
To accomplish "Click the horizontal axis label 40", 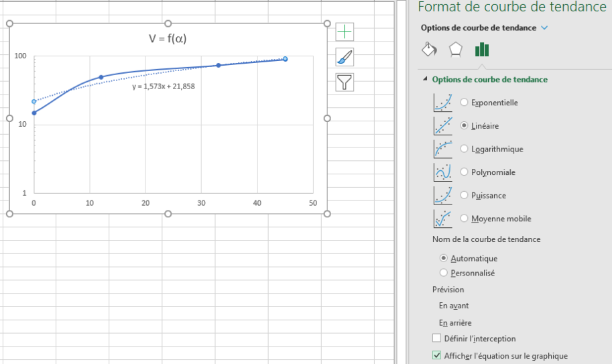I will pos(257,203).
